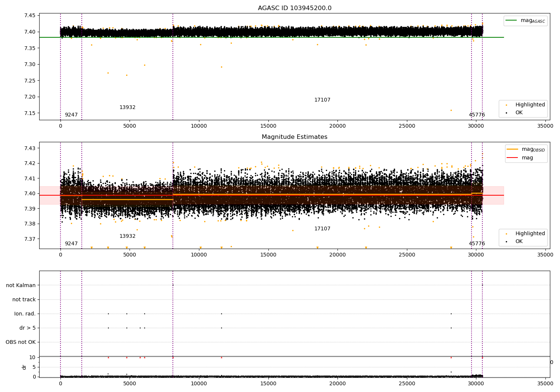
Task: Click the 7.41 y-axis tick in middle plot
Action: coord(30,179)
